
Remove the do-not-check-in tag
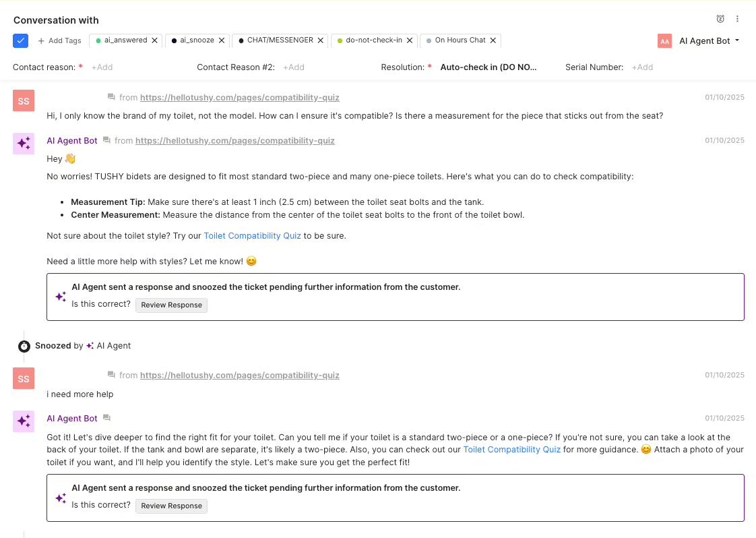(x=410, y=40)
